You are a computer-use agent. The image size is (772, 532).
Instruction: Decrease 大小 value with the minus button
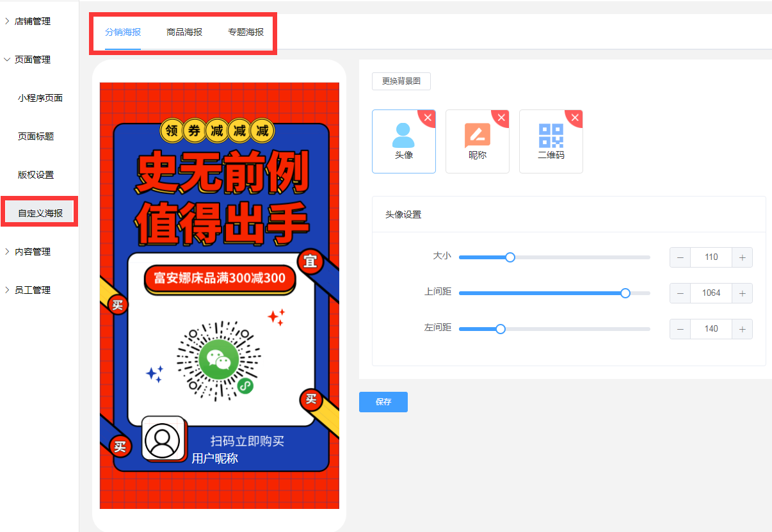[680, 257]
